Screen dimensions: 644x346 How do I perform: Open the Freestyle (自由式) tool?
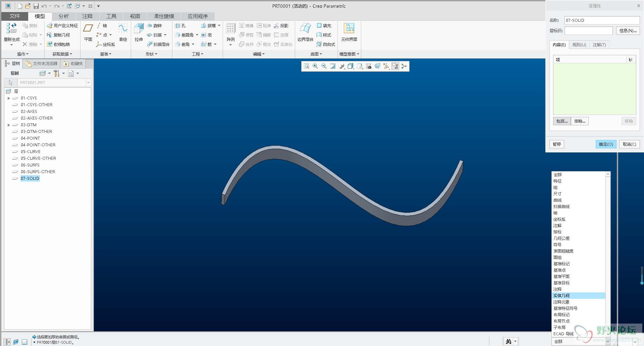326,44
